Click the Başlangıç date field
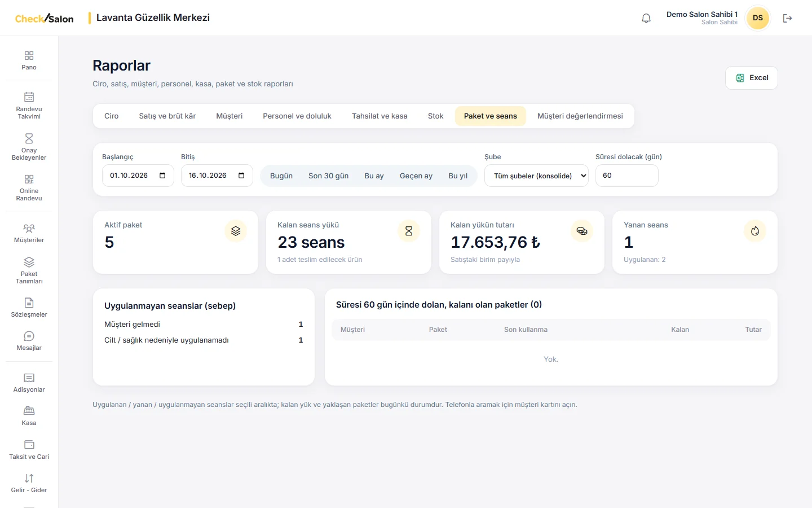Viewport: 812px width, 508px height. pyautogui.click(x=138, y=176)
